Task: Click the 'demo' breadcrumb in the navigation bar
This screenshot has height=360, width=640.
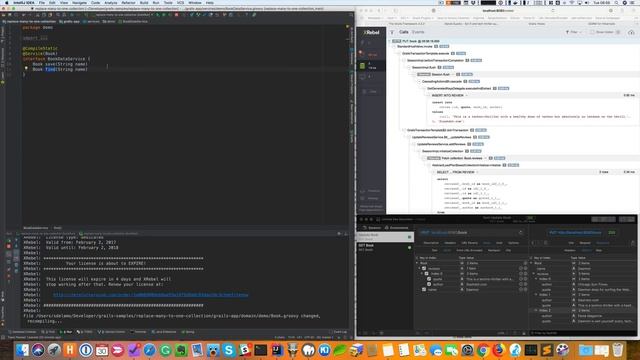Action: tap(109, 22)
